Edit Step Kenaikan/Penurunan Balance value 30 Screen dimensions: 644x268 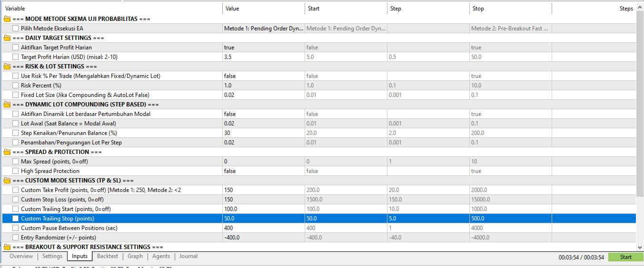pos(264,133)
